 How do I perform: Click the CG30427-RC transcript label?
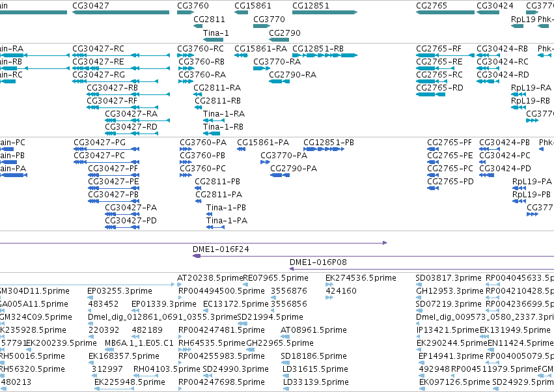(x=98, y=48)
